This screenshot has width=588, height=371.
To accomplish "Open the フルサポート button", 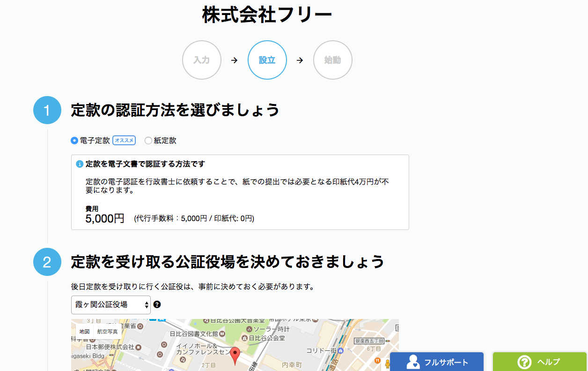I will [437, 362].
